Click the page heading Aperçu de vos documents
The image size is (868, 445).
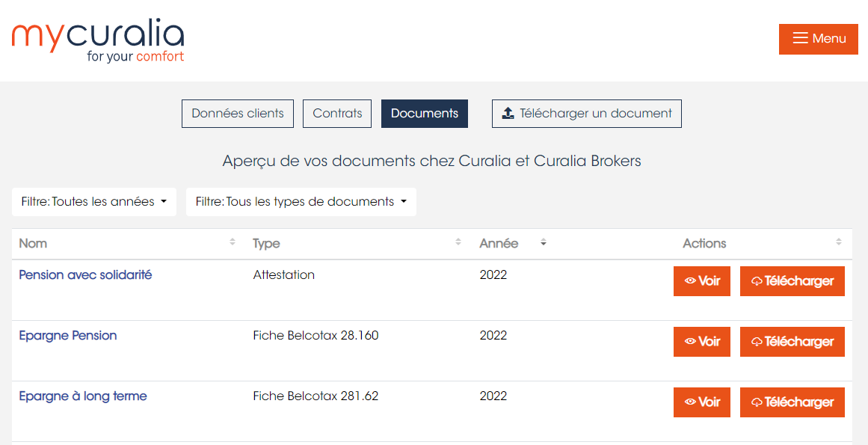432,161
